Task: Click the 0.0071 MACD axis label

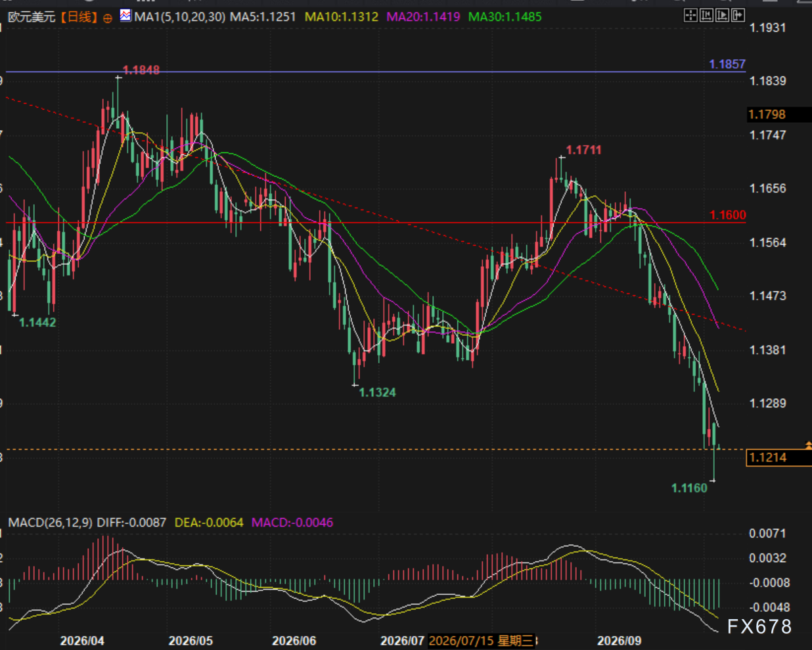Action: pos(767,533)
